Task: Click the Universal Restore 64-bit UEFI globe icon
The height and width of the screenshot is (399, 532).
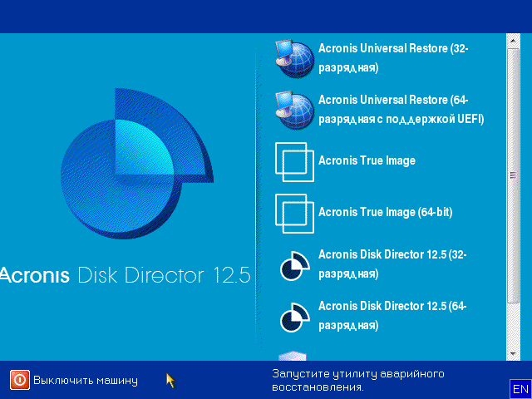Action: (293, 109)
